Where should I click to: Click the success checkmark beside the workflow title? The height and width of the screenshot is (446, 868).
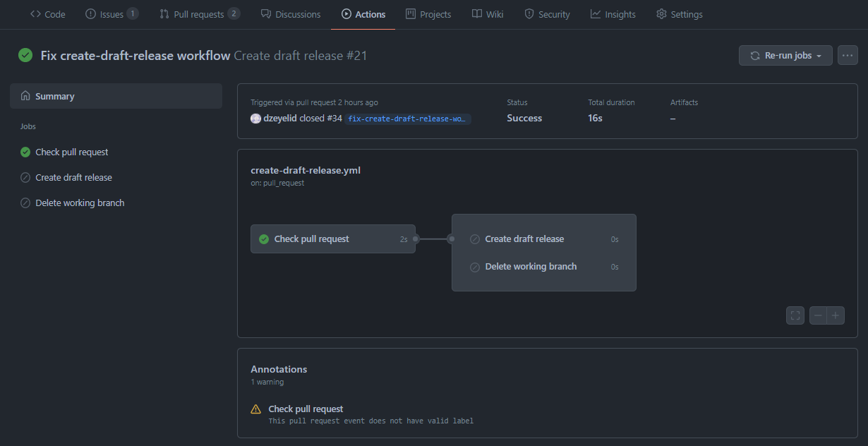point(25,54)
